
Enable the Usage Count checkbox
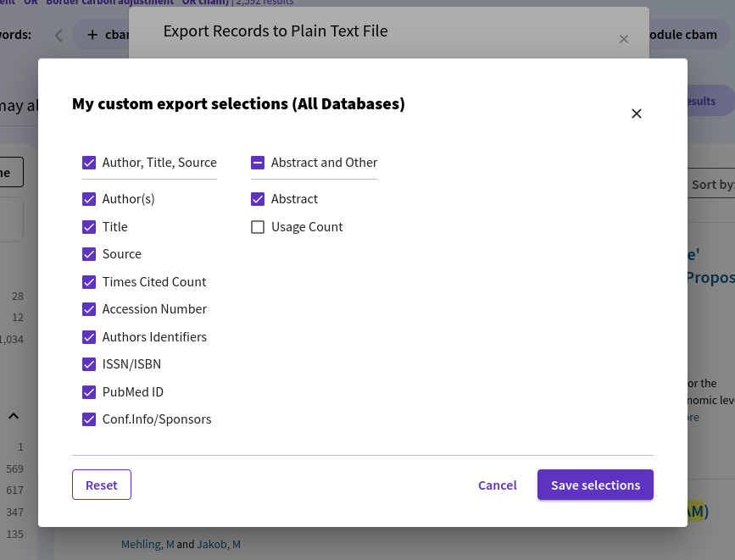(x=258, y=227)
